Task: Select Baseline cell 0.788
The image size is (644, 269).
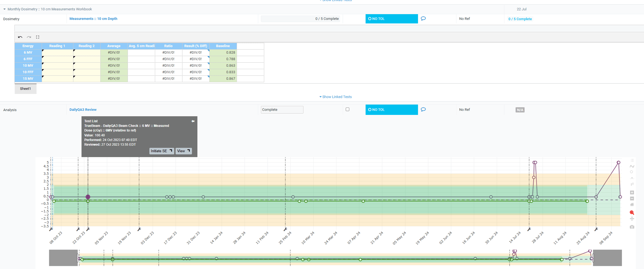Action: pyautogui.click(x=223, y=59)
